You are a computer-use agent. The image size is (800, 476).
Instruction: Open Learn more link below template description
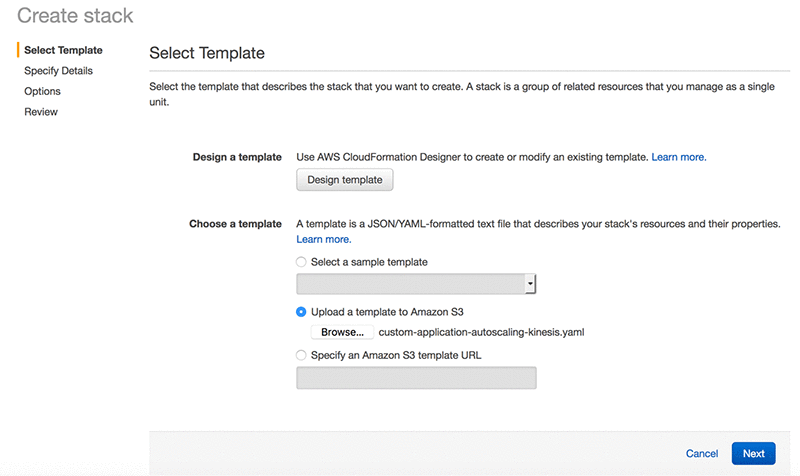[324, 240]
